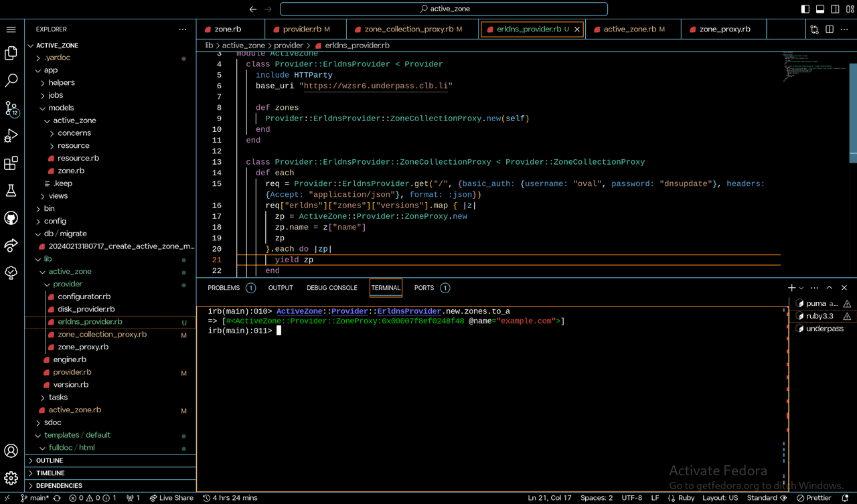Open the Search view in activity bar
The width and height of the screenshot is (857, 504).
(11, 80)
